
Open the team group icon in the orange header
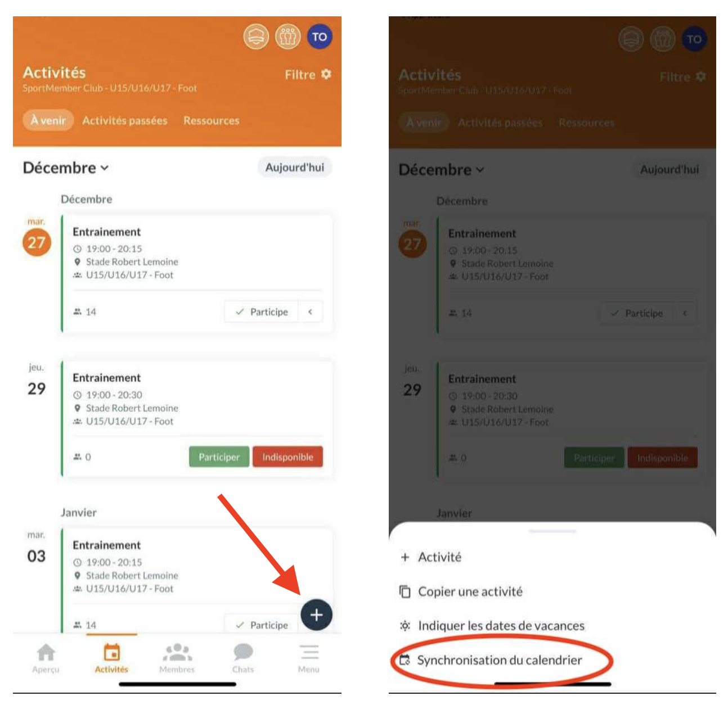click(288, 37)
